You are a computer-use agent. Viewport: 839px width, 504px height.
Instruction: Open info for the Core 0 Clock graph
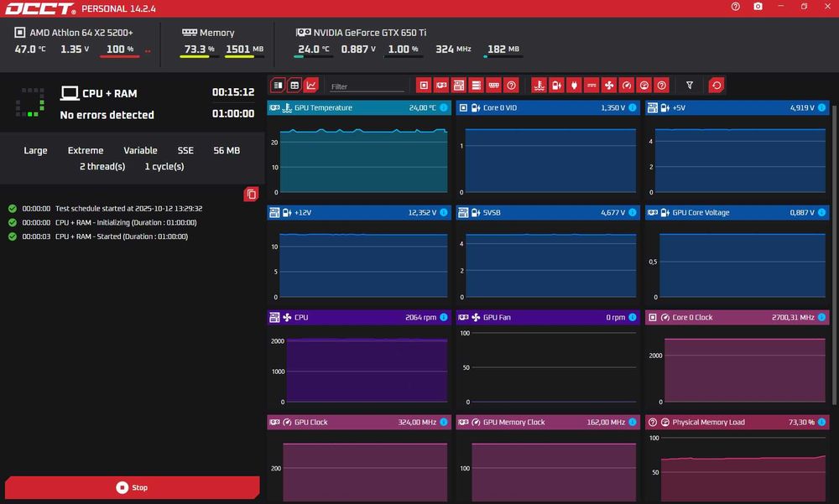point(821,317)
